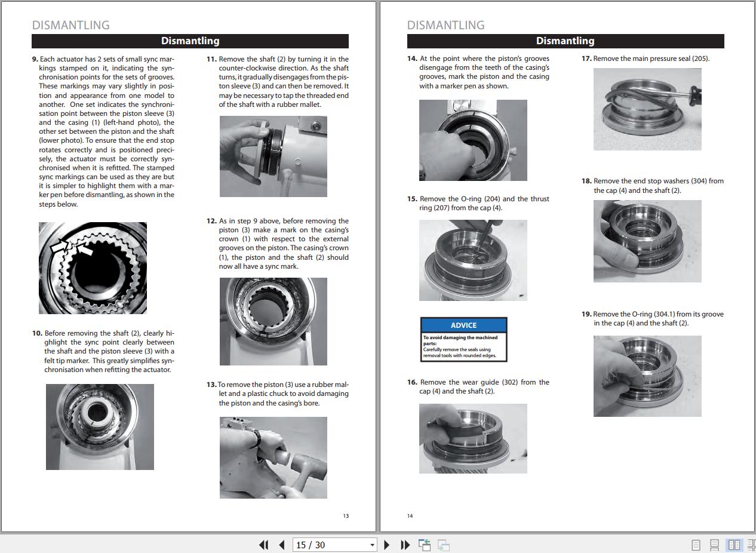
Task: Click the step 17 photo of pressure seal
Action: [647, 109]
